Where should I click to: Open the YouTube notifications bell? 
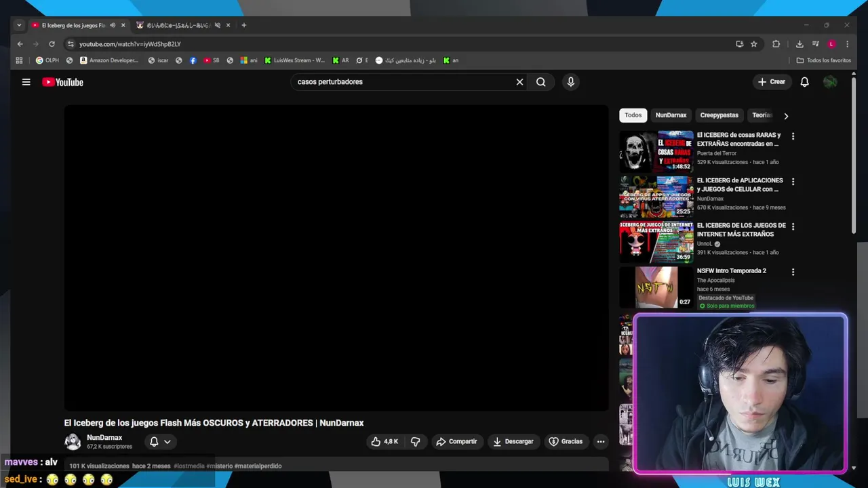pos(804,82)
